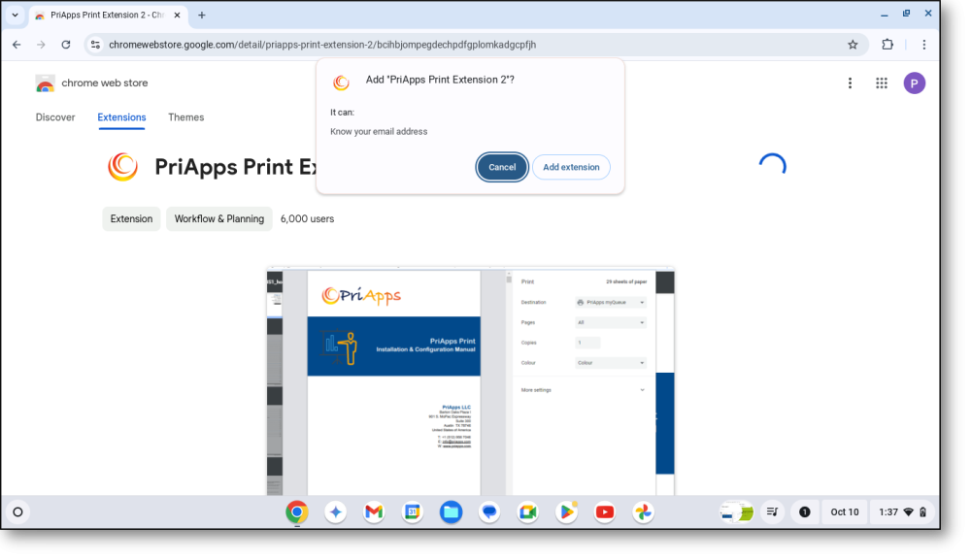Click the Cancel button in the dialog

[x=502, y=167]
